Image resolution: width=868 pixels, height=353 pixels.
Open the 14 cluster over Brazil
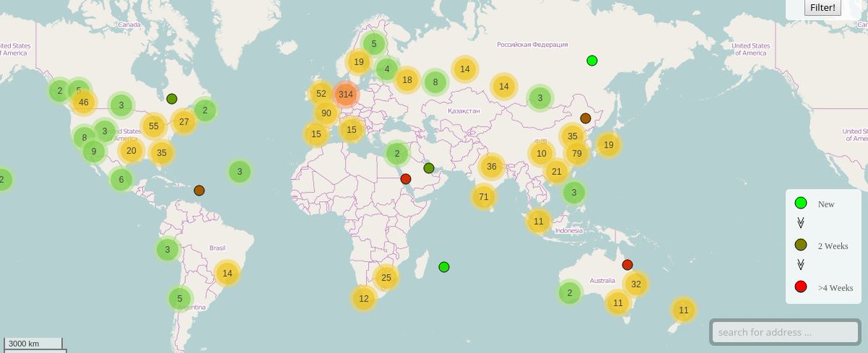pyautogui.click(x=227, y=273)
